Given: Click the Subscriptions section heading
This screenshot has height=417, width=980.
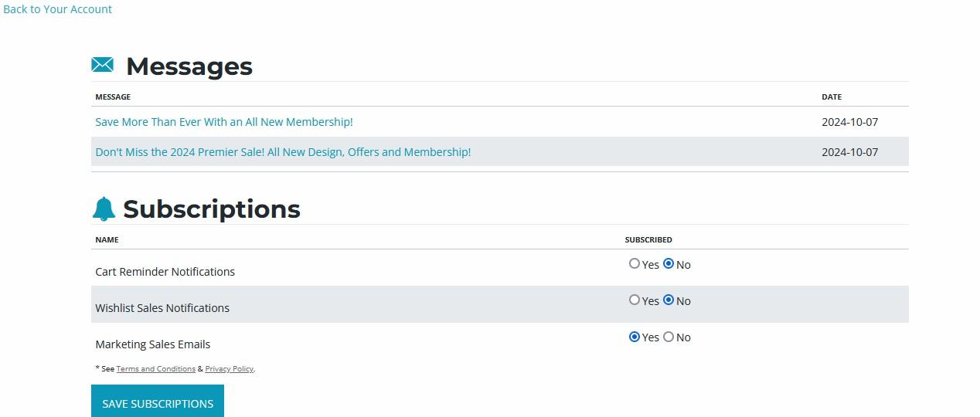Looking at the screenshot, I should [x=212, y=209].
